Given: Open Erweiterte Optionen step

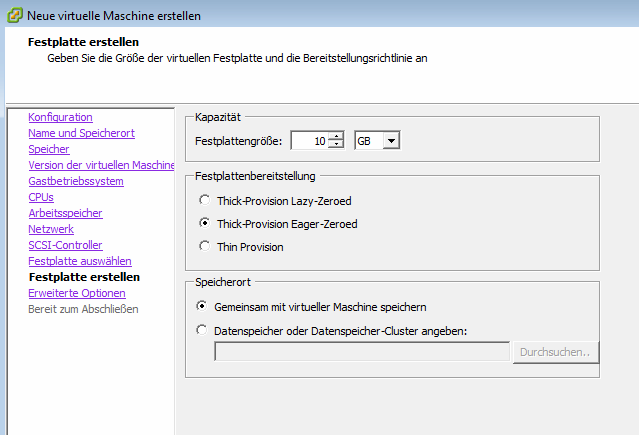Looking at the screenshot, I should coord(77,293).
